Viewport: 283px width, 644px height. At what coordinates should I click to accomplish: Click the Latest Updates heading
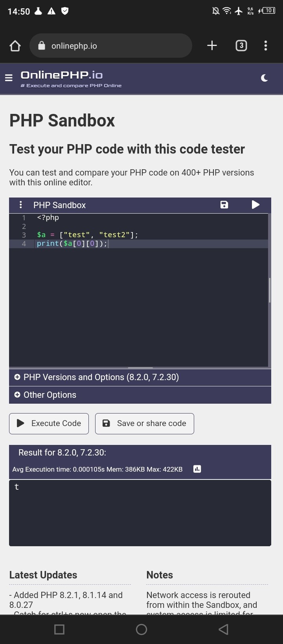point(43,575)
